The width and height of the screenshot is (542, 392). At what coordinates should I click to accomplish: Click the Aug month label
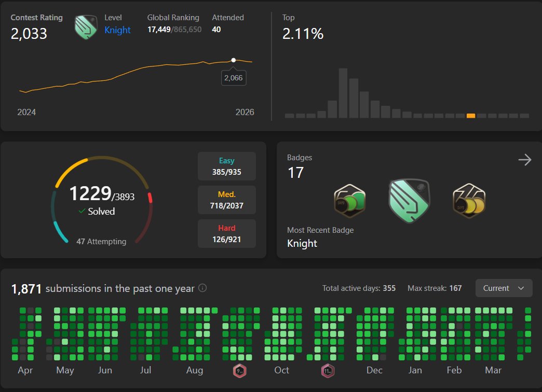tap(195, 370)
